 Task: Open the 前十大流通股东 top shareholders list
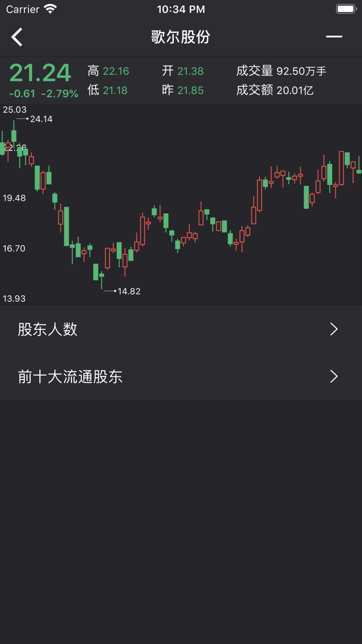(x=70, y=377)
